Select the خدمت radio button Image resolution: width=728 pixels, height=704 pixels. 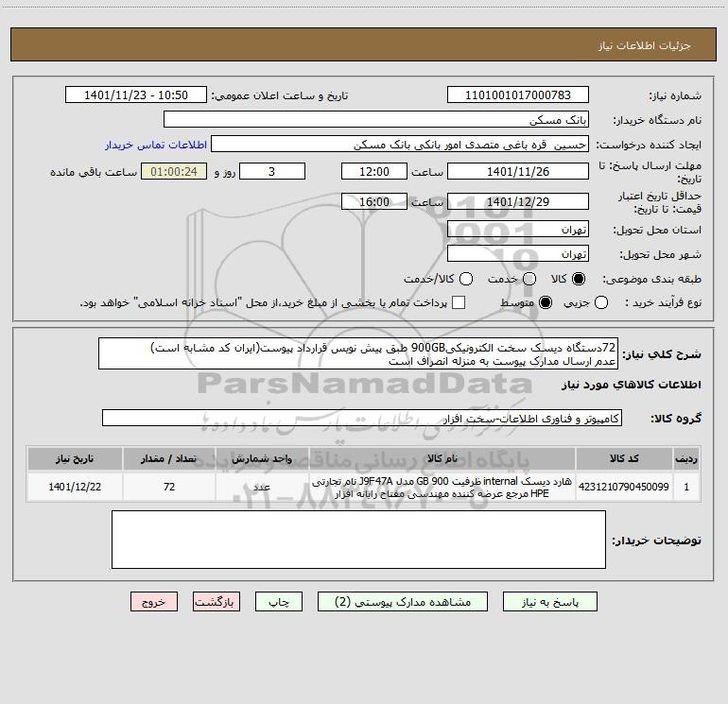pos(529,279)
